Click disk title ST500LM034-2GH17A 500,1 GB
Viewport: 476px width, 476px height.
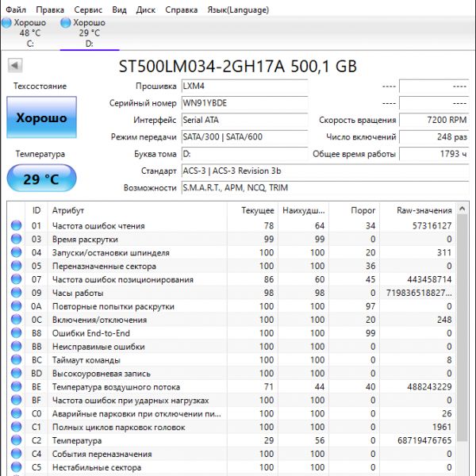click(238, 66)
